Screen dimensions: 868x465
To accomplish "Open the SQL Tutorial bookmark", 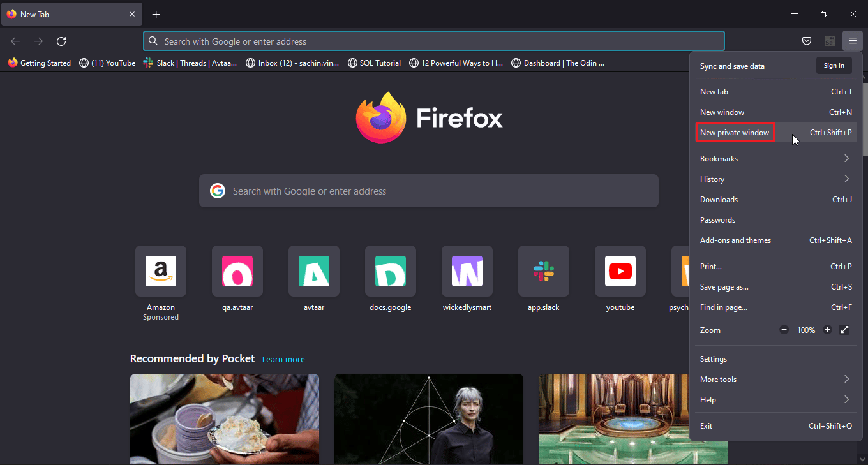I will (375, 63).
